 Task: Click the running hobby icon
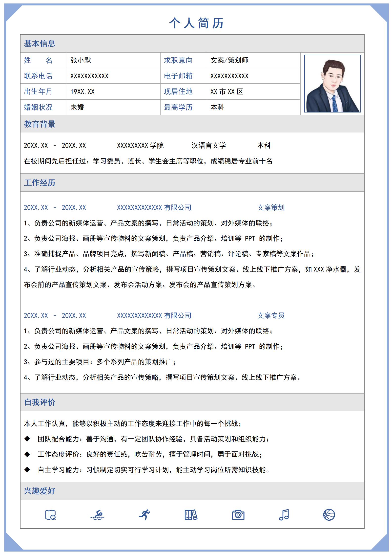tap(144, 515)
